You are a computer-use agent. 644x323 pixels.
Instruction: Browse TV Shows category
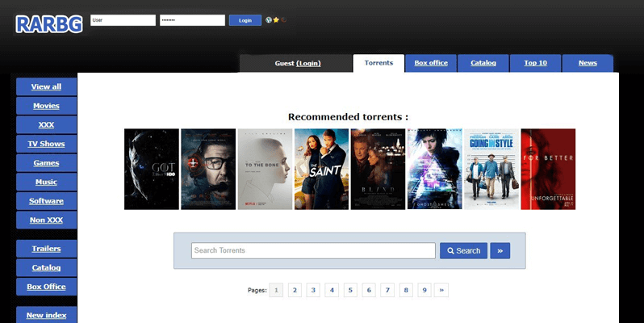pyautogui.click(x=47, y=144)
